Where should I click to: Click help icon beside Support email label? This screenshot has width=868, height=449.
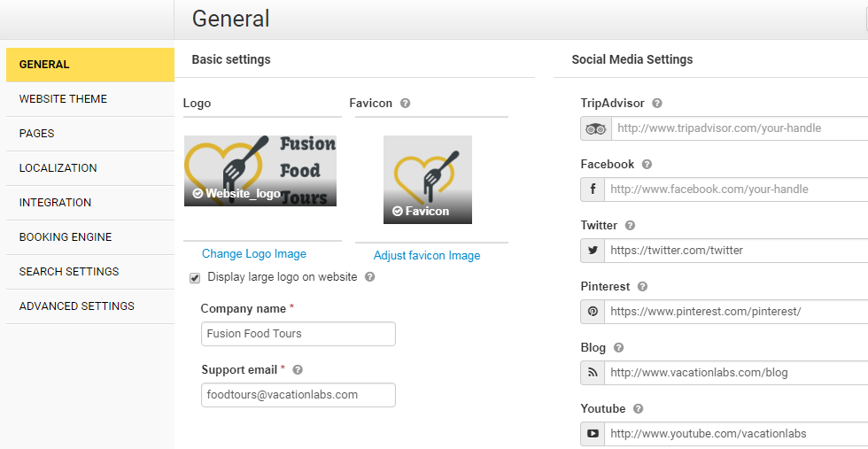[298, 370]
